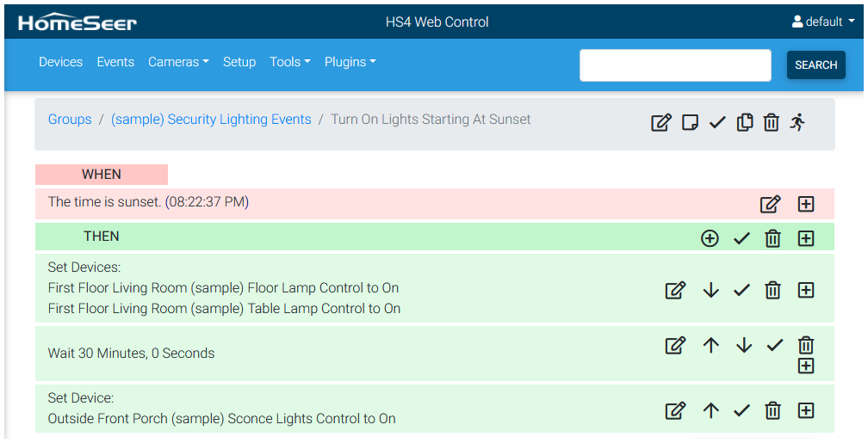
Task: Move the Floor Lamp Set Devices action down
Action: coord(710,290)
